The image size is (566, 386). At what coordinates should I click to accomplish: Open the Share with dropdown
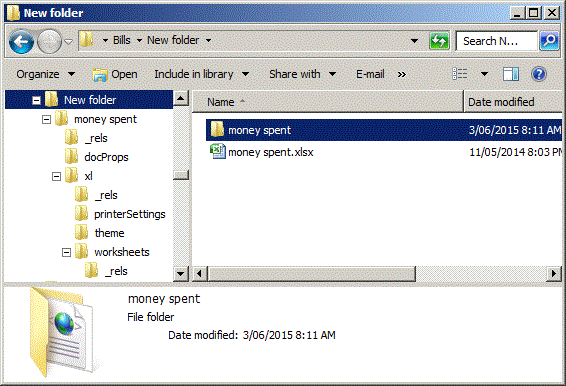coord(302,74)
